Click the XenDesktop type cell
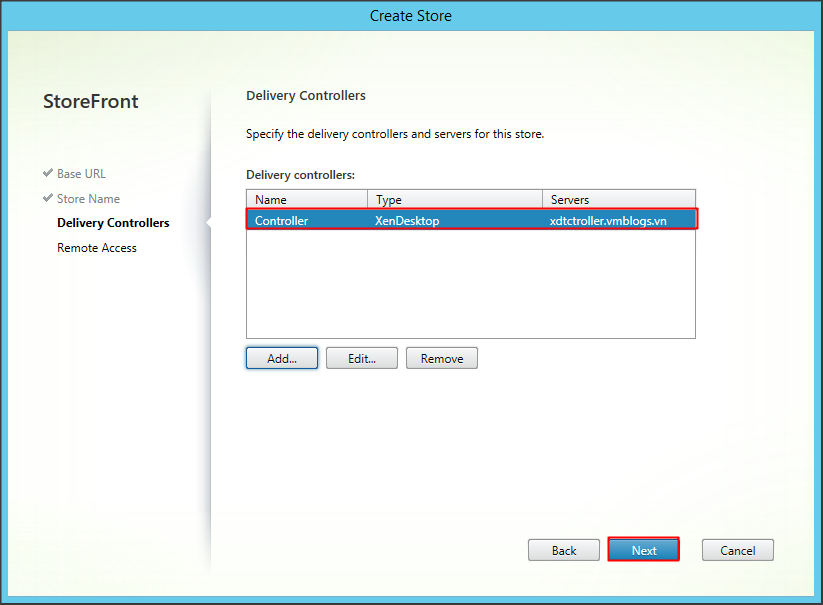Screen dimensions: 823x605 coord(407,220)
